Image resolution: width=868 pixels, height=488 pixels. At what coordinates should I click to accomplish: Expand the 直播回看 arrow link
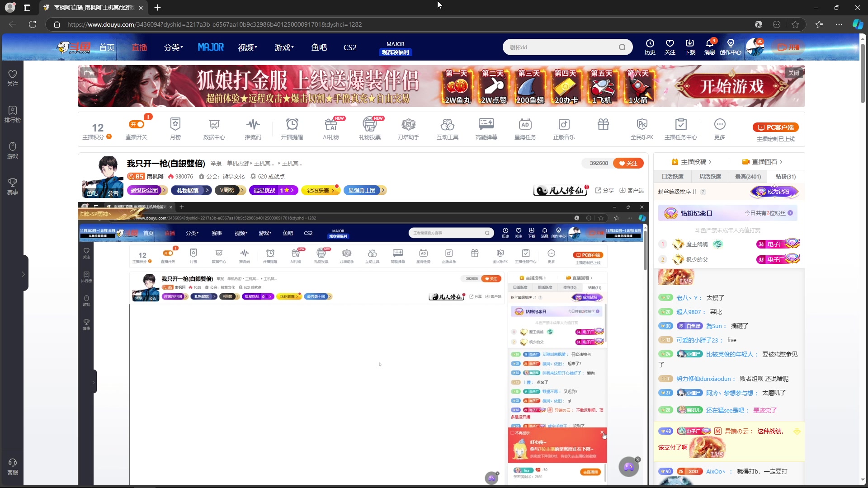click(x=762, y=162)
